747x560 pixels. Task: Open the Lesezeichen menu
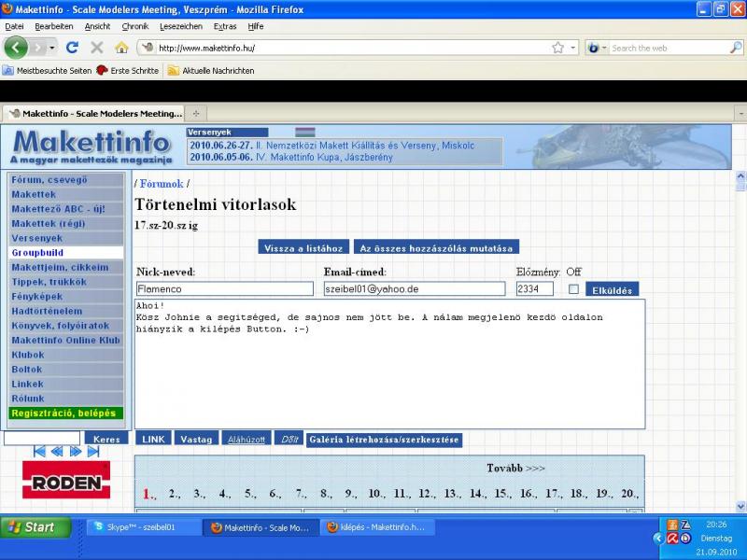[x=180, y=26]
